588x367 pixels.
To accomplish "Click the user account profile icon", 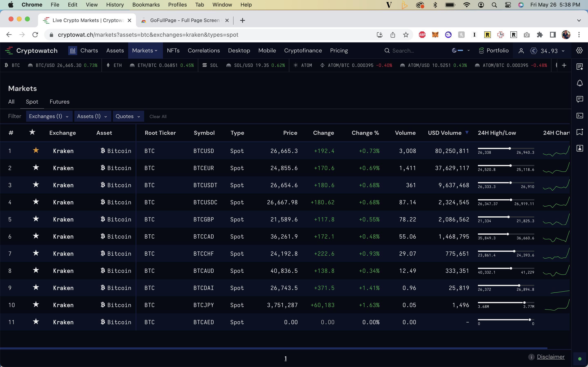I will [521, 51].
